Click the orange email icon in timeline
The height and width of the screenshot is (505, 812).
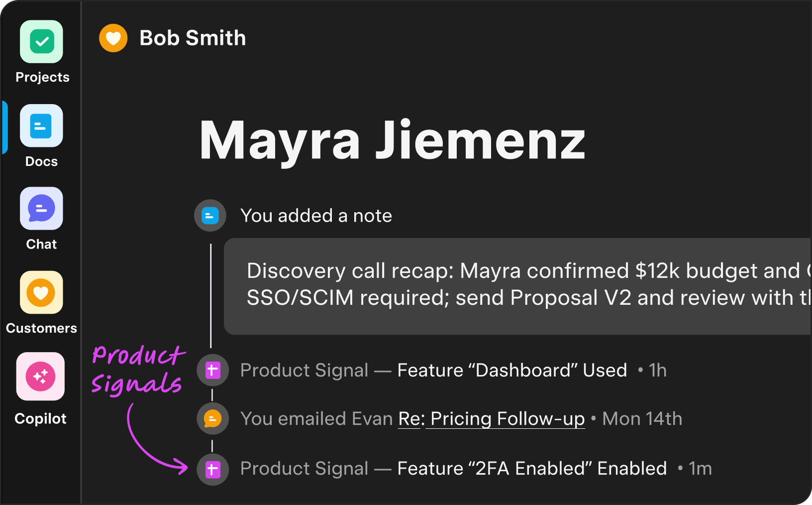pyautogui.click(x=213, y=419)
